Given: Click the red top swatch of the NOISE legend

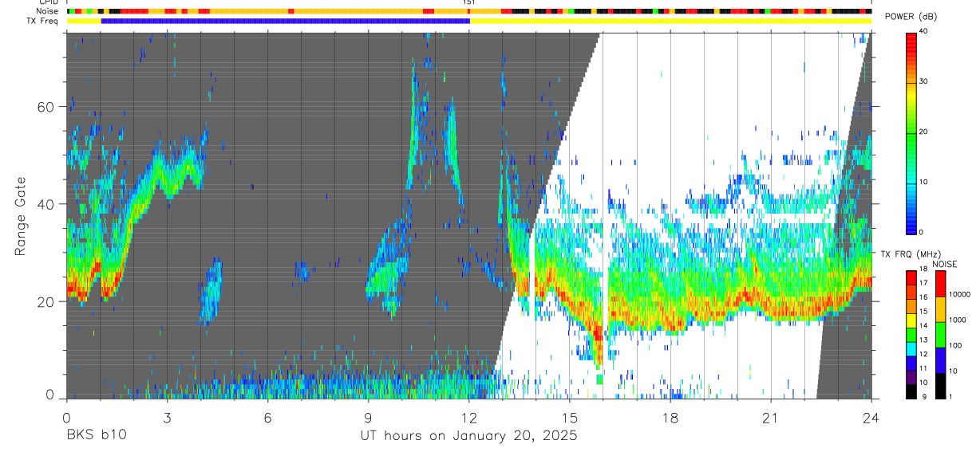Looking at the screenshot, I should (x=941, y=284).
